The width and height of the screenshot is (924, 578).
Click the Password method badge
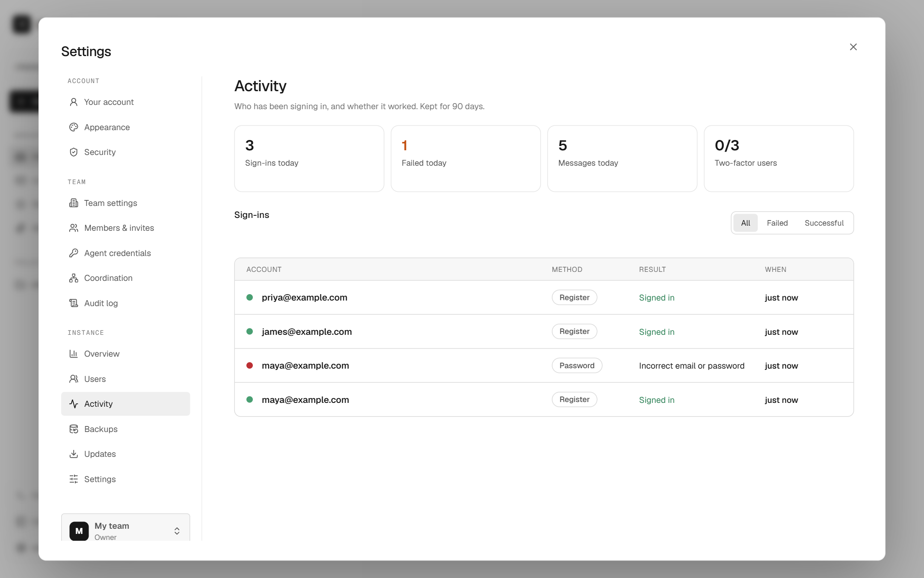point(577,366)
